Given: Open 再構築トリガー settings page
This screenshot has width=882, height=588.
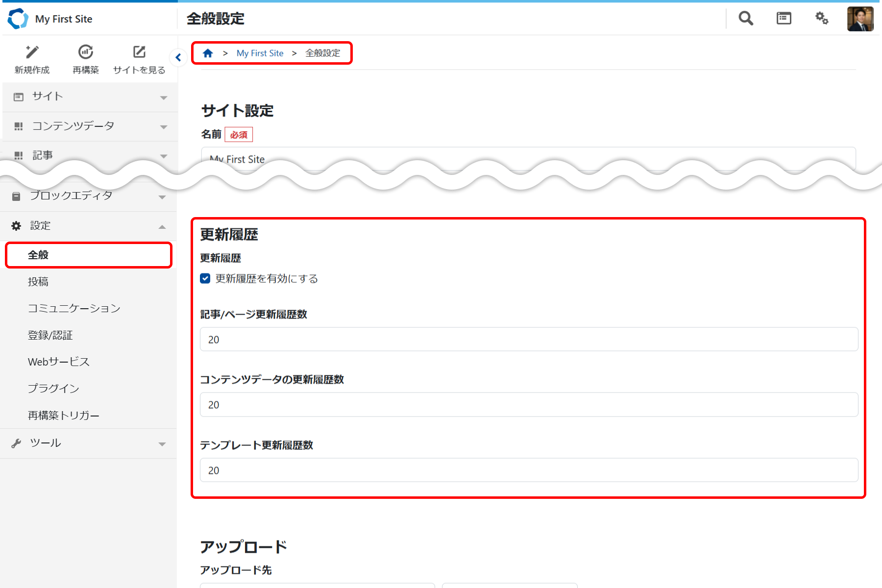Looking at the screenshot, I should 64,416.
